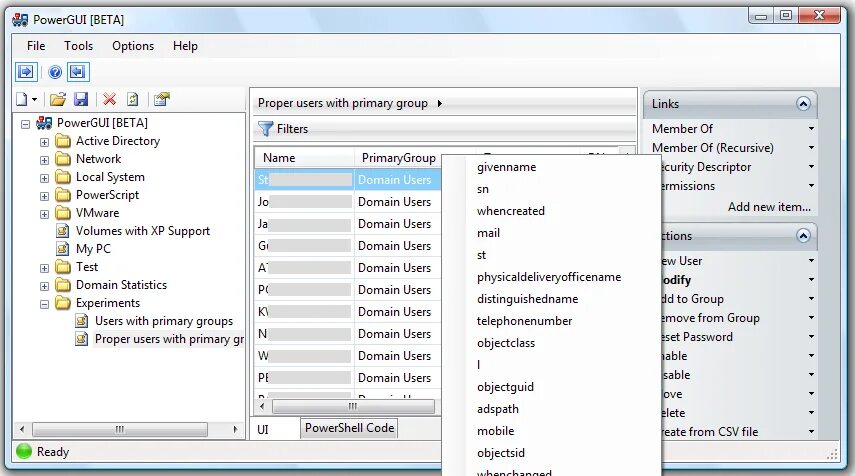This screenshot has width=855, height=476.
Task: Click the My PC script node icon
Action: click(63, 249)
